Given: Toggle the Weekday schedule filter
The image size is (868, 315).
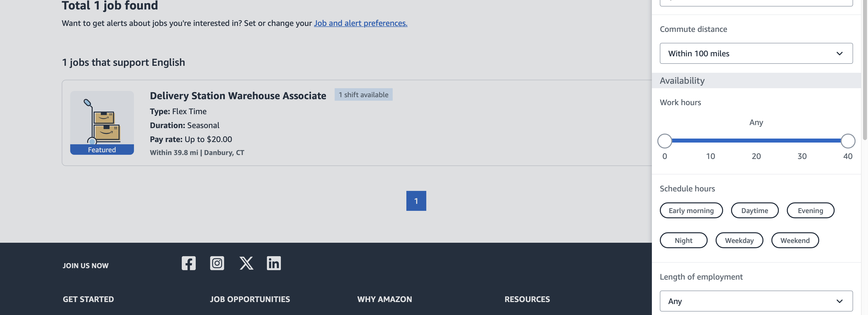Looking at the screenshot, I should tap(739, 240).
